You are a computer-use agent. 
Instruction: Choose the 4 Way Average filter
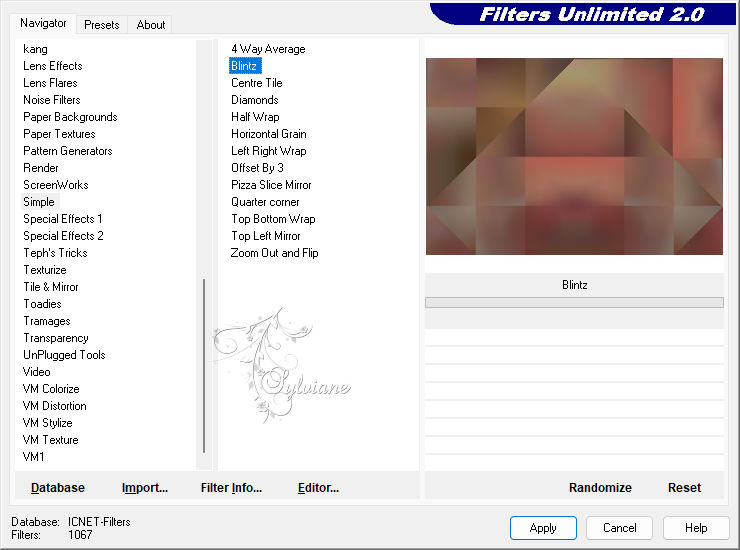tap(268, 49)
